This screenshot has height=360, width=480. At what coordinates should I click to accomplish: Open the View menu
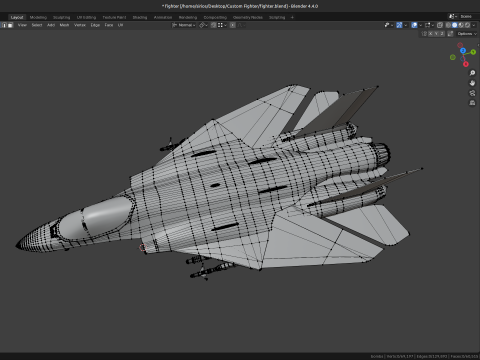(22, 25)
